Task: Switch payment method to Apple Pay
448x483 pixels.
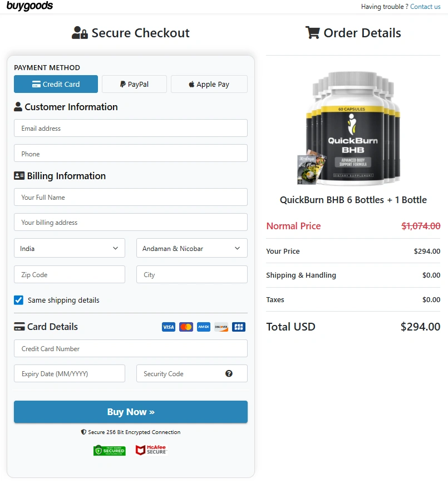Action: [x=209, y=84]
